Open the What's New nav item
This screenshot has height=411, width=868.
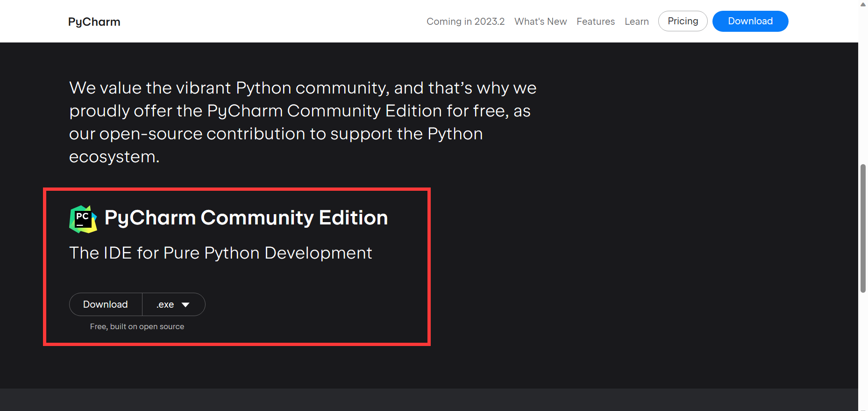541,22
